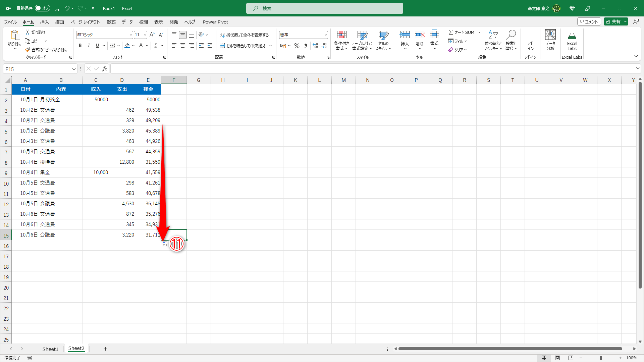Click the Delete cells icon

[420, 35]
